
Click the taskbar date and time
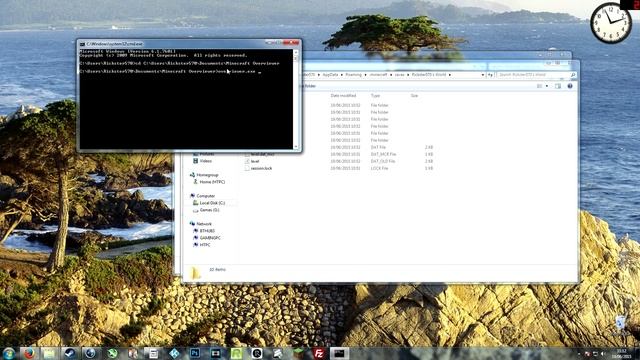click(x=622, y=353)
